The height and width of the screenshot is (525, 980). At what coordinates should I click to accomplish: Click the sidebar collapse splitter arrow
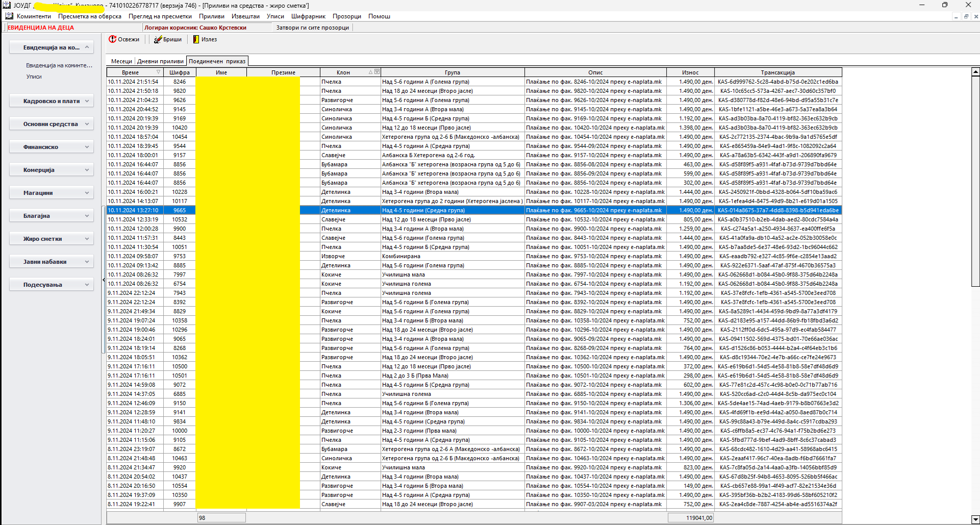pos(104,280)
